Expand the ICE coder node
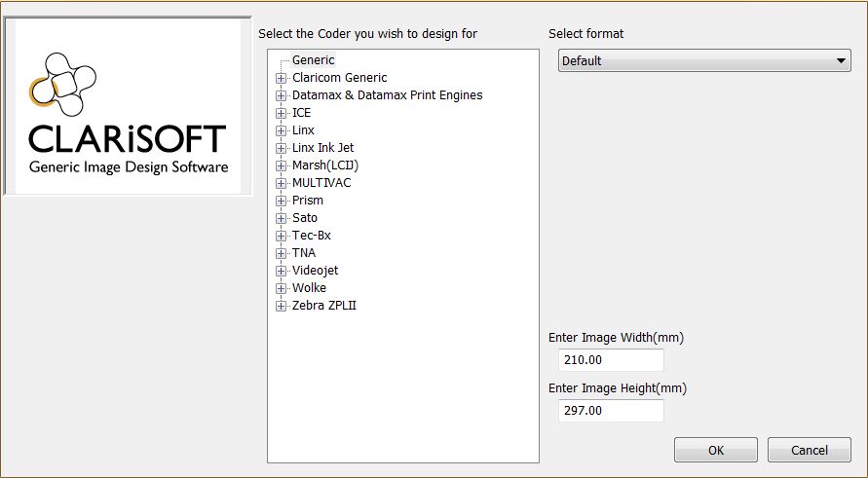Image resolution: width=868 pixels, height=478 pixels. pyautogui.click(x=282, y=113)
